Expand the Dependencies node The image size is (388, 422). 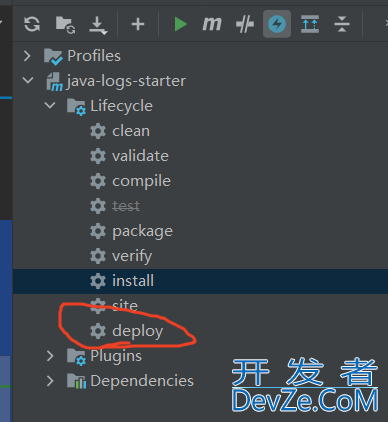click(x=50, y=381)
